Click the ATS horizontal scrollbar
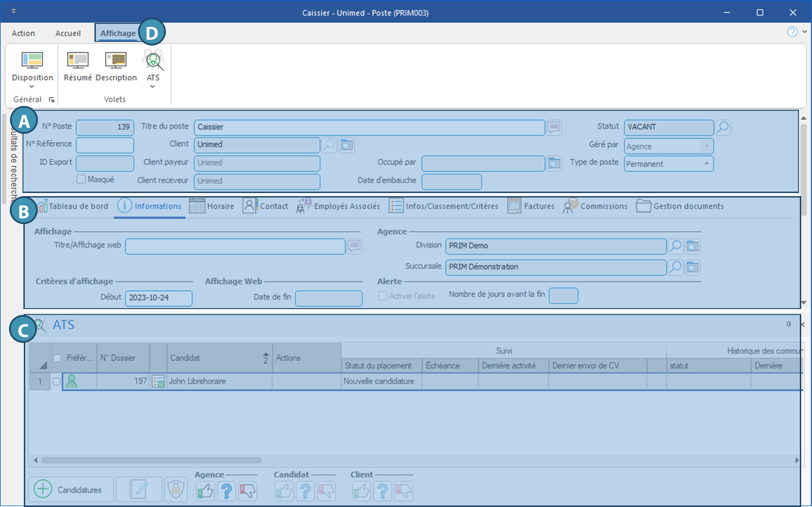The height and width of the screenshot is (507, 812). [x=151, y=460]
